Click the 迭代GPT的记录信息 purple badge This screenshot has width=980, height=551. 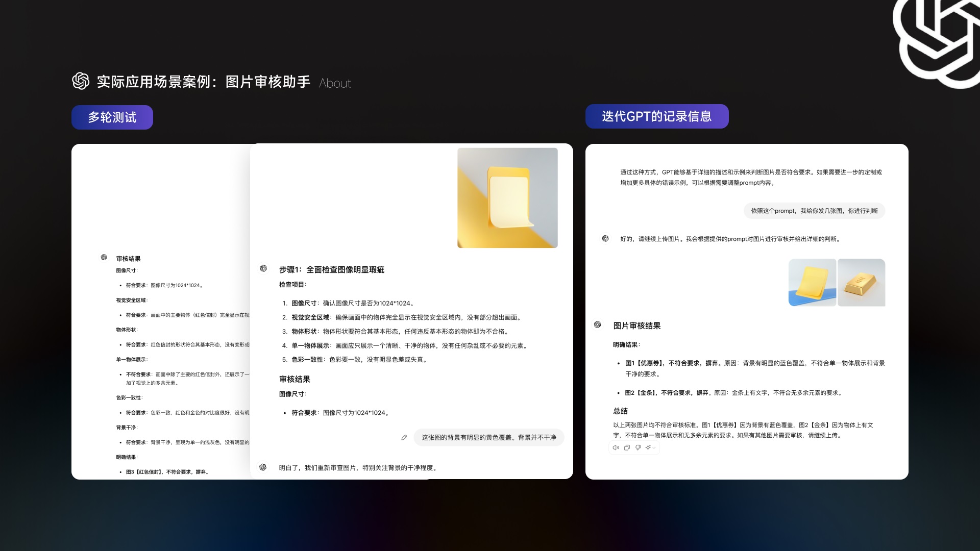[657, 116]
